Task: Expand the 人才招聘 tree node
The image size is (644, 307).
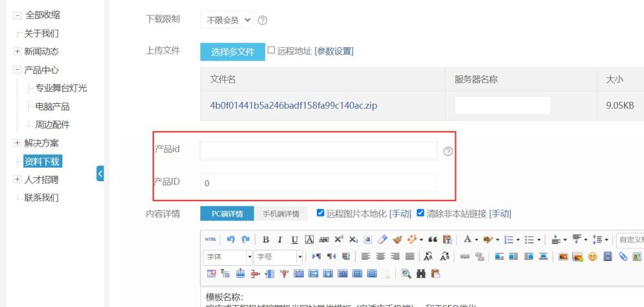Action: point(17,179)
